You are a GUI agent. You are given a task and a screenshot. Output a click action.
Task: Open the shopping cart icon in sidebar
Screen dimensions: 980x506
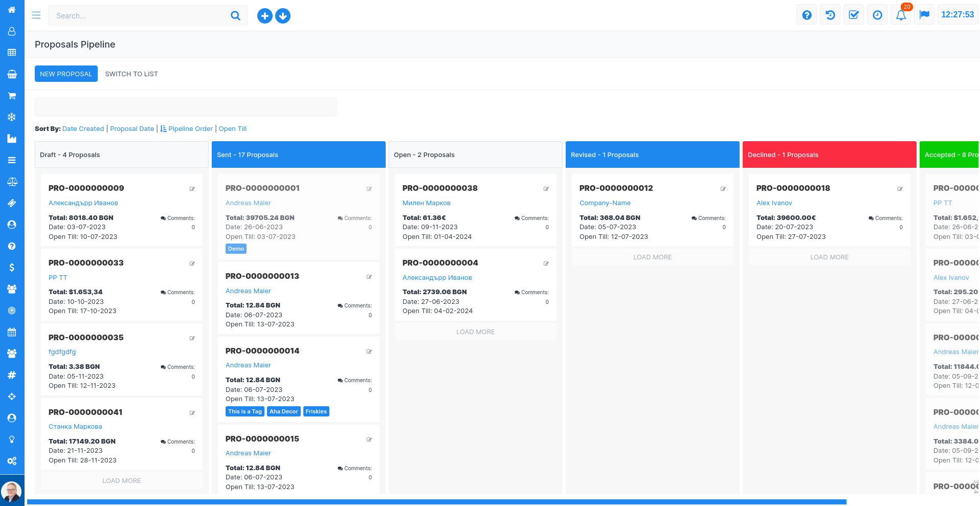coord(12,96)
